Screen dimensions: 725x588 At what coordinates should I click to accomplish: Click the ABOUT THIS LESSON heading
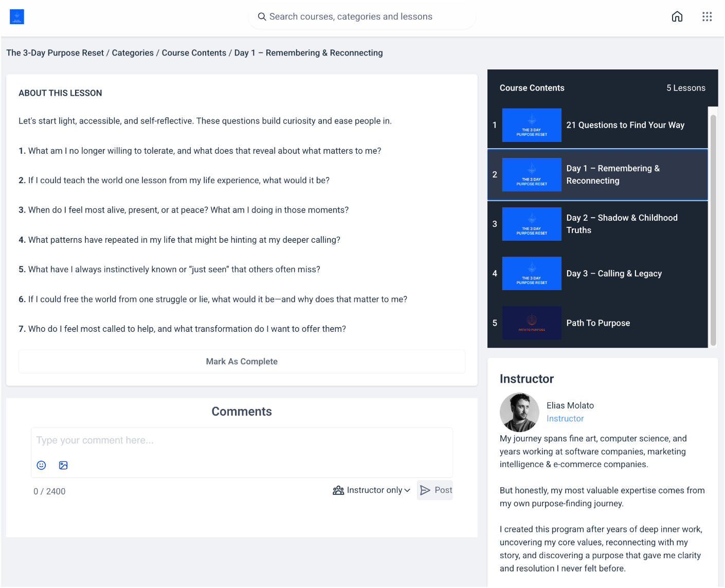point(60,93)
